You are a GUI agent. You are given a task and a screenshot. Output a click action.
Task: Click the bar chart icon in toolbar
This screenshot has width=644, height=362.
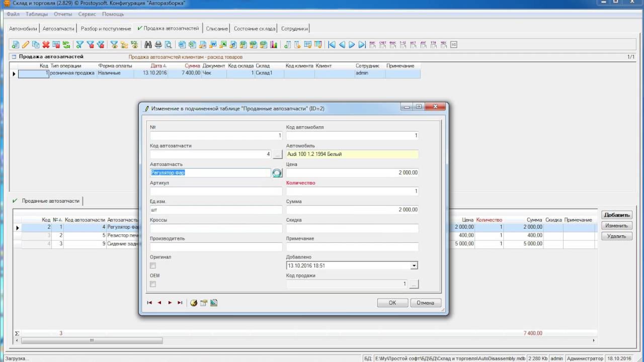274,45
